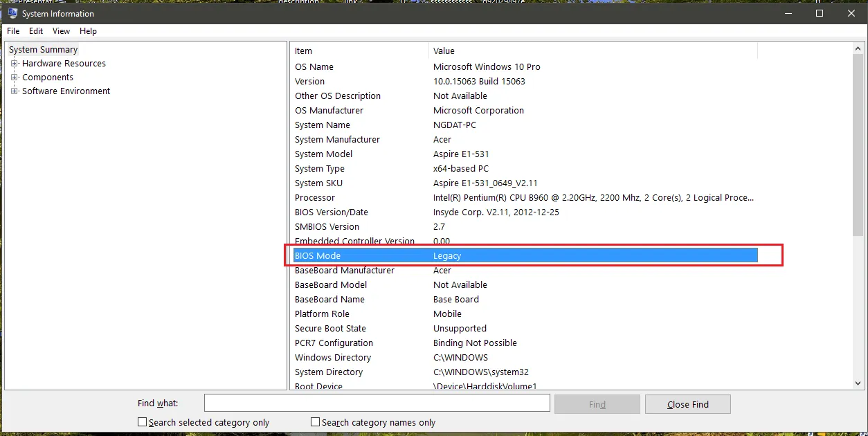The height and width of the screenshot is (436, 868).
Task: Click the System Information icon in the title bar
Action: click(x=11, y=12)
